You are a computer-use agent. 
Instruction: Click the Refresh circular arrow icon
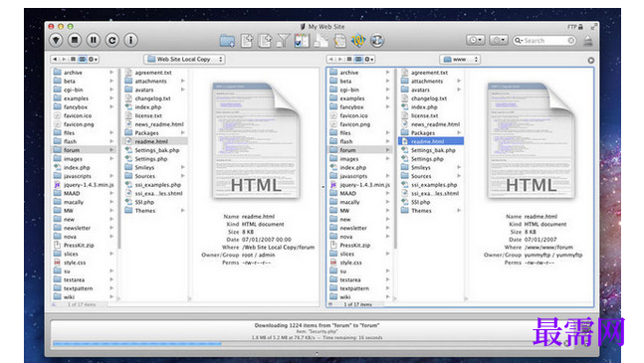(112, 40)
